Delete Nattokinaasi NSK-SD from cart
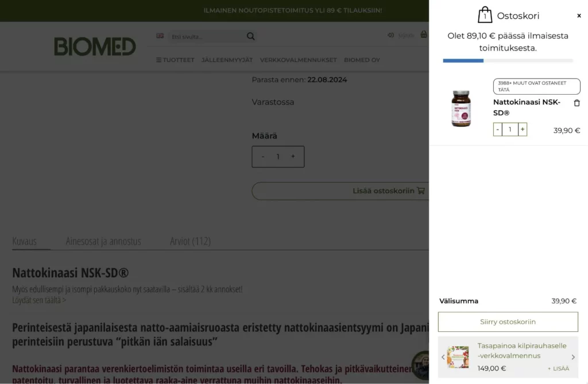The height and width of the screenshot is (384, 588). (x=577, y=103)
